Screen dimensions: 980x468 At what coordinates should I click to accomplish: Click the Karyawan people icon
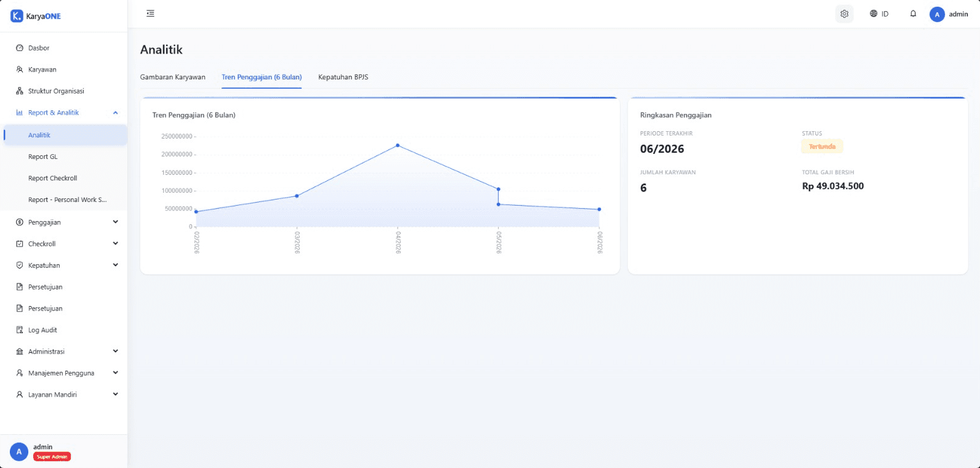point(20,70)
